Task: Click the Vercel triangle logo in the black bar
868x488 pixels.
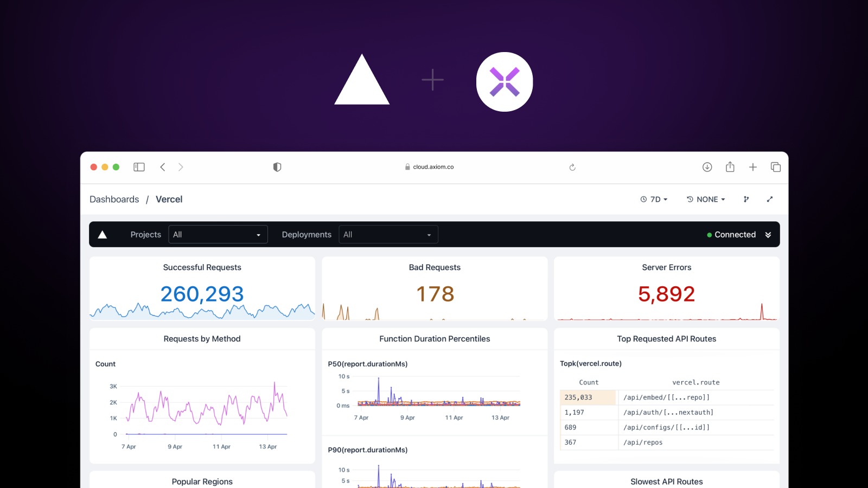Action: tap(103, 234)
